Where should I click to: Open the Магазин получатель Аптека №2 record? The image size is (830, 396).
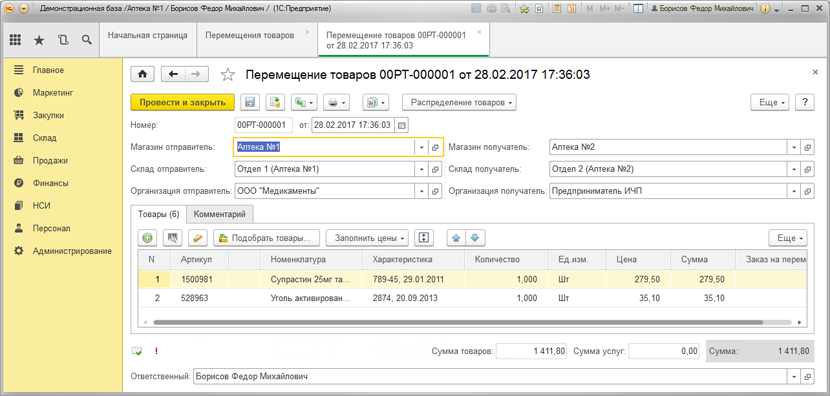[807, 147]
